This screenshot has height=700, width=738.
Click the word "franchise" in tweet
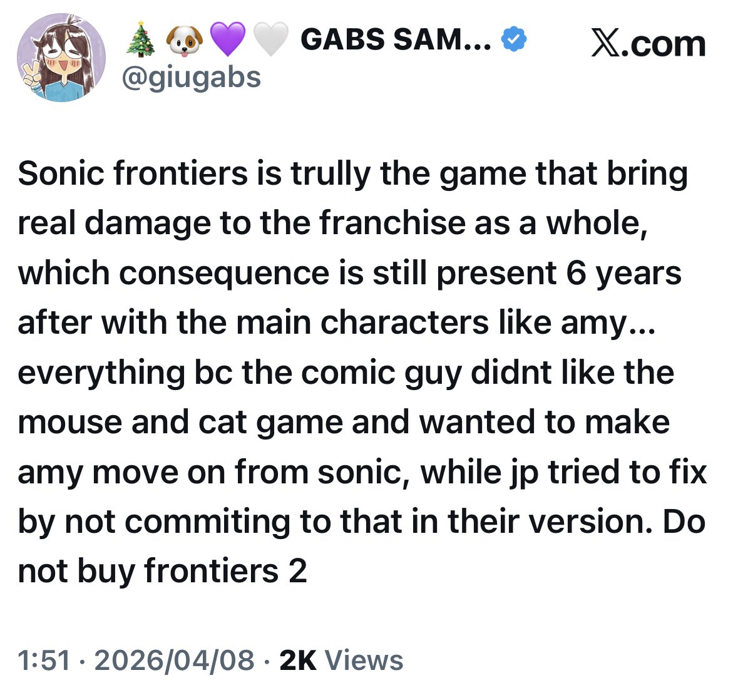click(x=392, y=223)
